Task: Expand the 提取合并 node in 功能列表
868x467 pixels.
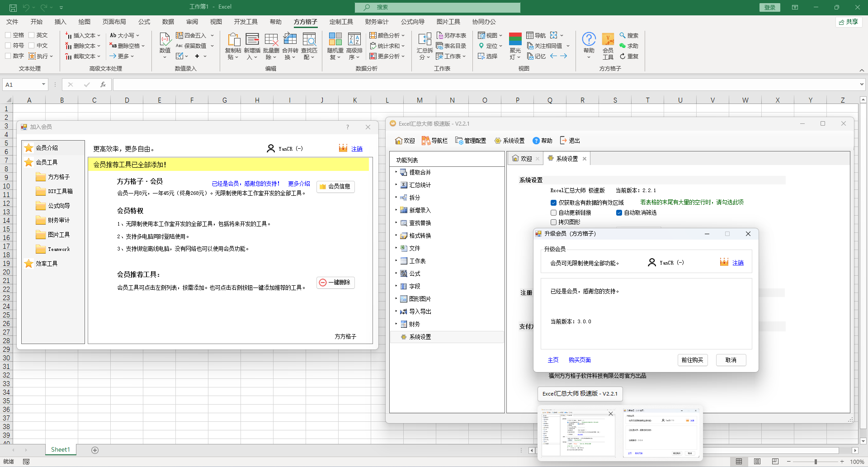Action: click(396, 172)
